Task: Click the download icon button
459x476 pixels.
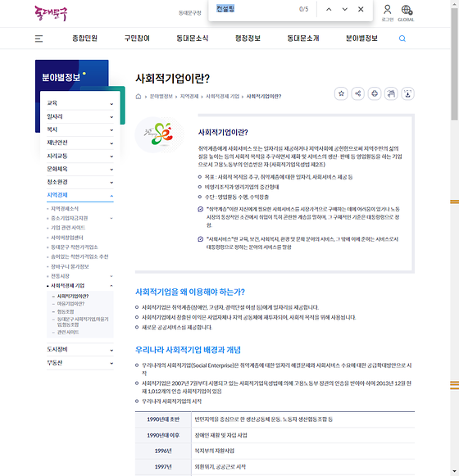Action: coord(407,93)
